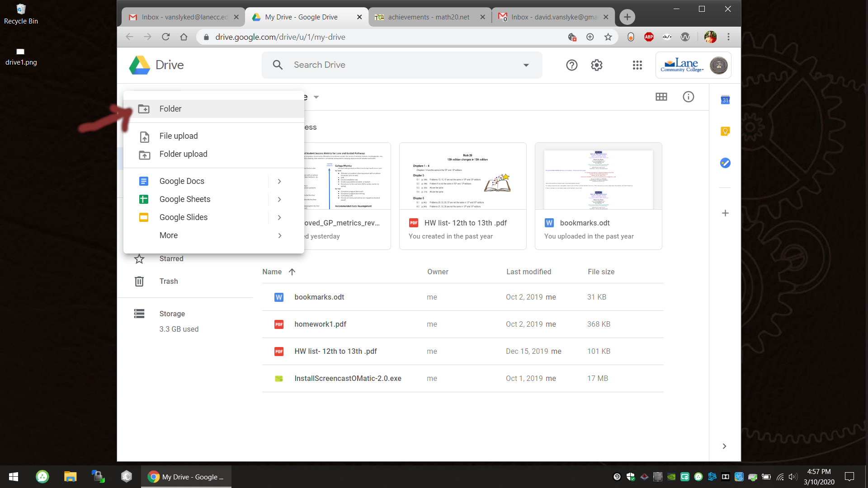Expand search options dropdown arrow
The height and width of the screenshot is (488, 868).
[x=526, y=65]
